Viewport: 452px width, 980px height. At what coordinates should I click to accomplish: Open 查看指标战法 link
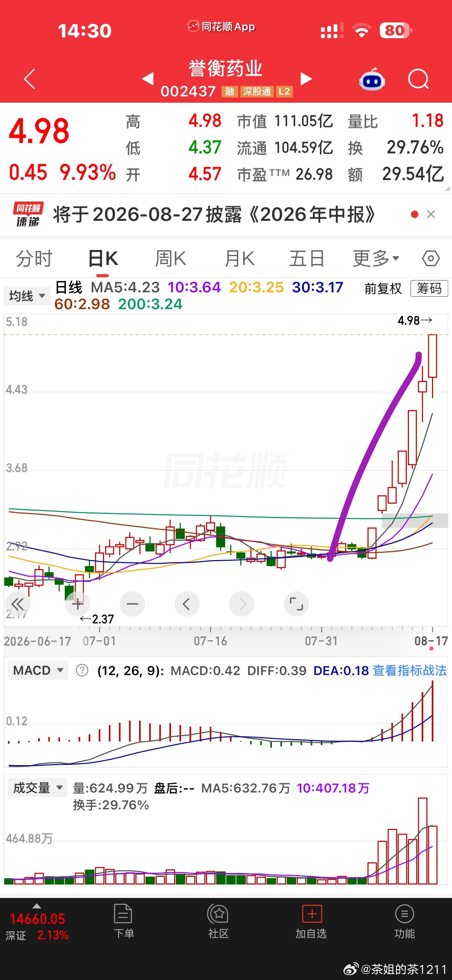(409, 670)
